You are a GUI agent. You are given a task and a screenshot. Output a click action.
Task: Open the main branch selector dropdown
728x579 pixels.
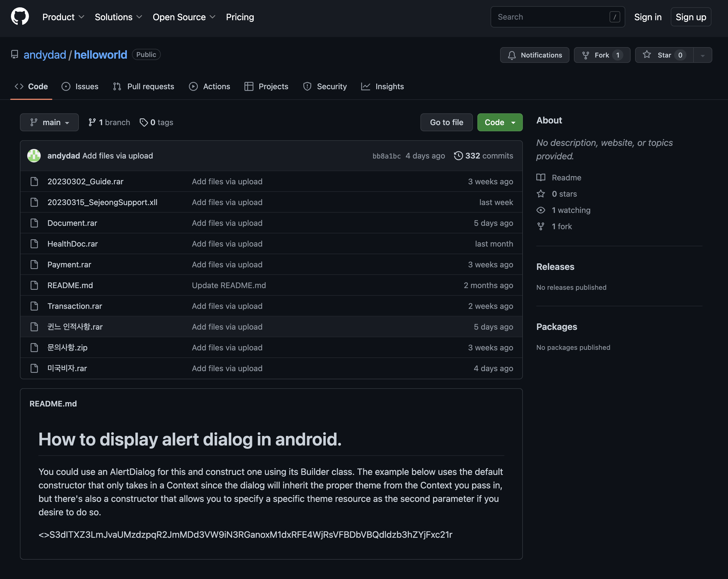pyautogui.click(x=49, y=122)
